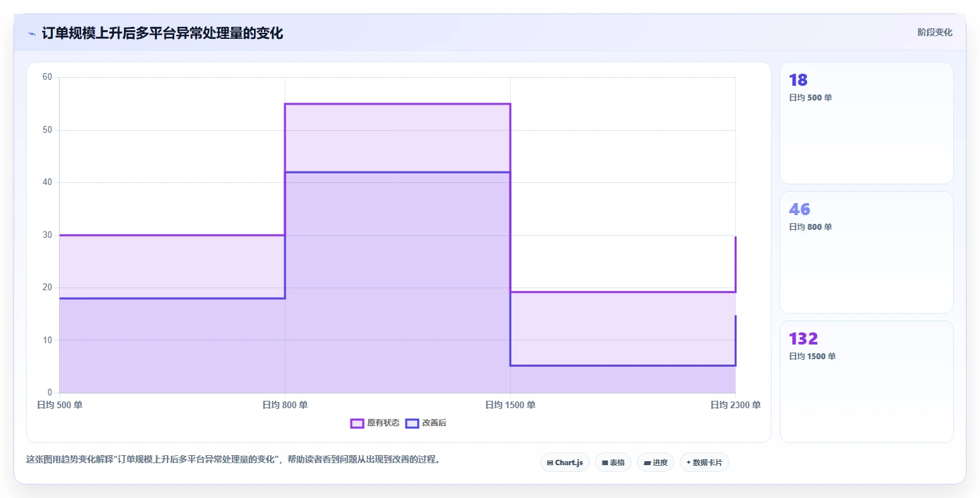Click the chart title 订单规模上升后多平台异常处理量的变化

(x=162, y=33)
